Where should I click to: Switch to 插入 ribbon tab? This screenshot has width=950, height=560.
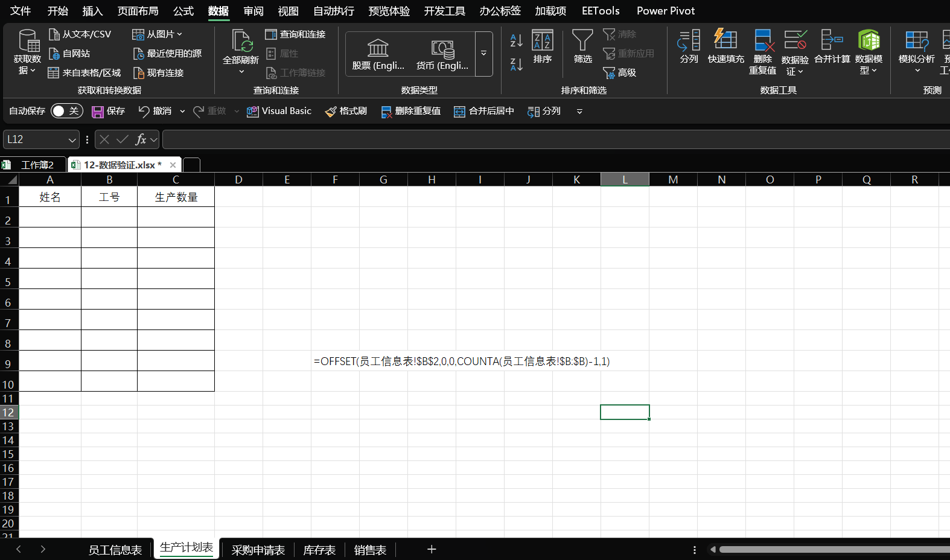(92, 11)
